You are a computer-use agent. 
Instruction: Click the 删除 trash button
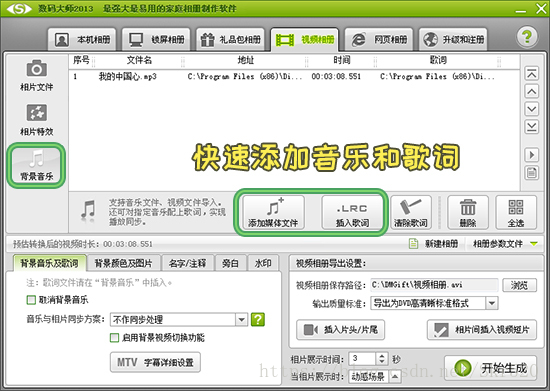pyautogui.click(x=468, y=213)
